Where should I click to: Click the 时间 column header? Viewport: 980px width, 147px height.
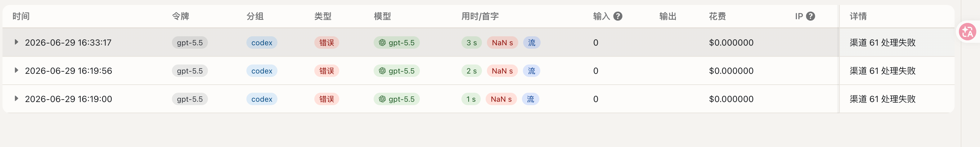[x=21, y=16]
